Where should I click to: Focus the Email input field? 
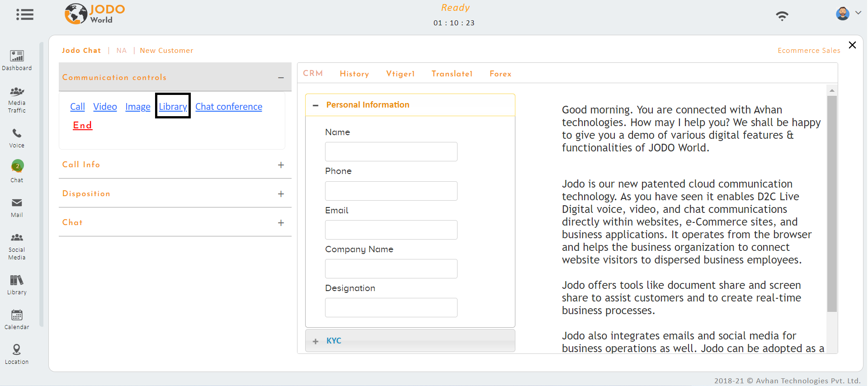pos(391,230)
